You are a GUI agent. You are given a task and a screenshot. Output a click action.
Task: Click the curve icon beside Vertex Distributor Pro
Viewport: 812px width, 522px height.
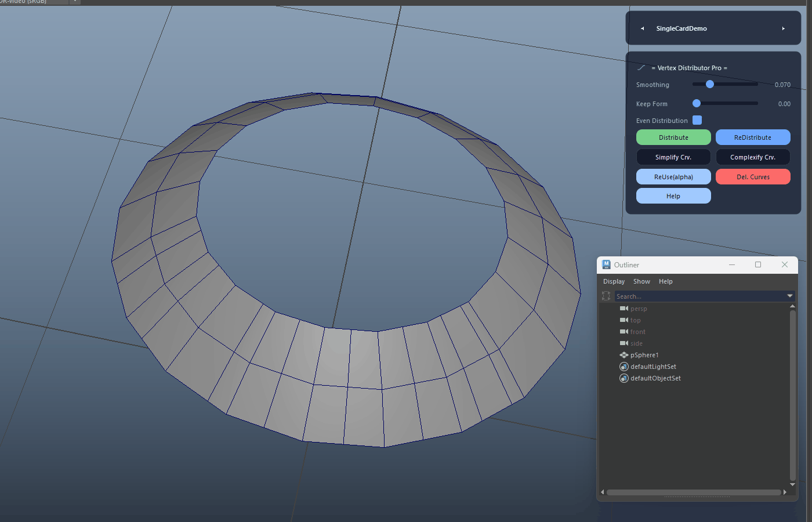click(641, 68)
